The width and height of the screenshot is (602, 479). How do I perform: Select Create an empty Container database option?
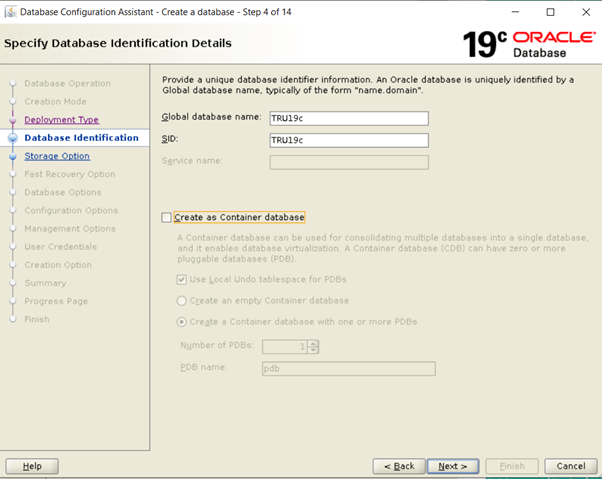tap(181, 300)
